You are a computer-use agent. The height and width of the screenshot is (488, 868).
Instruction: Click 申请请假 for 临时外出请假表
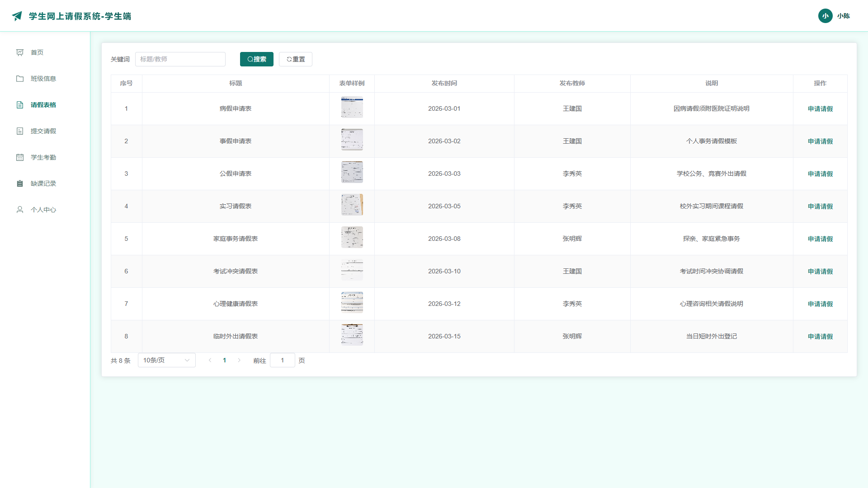(820, 337)
